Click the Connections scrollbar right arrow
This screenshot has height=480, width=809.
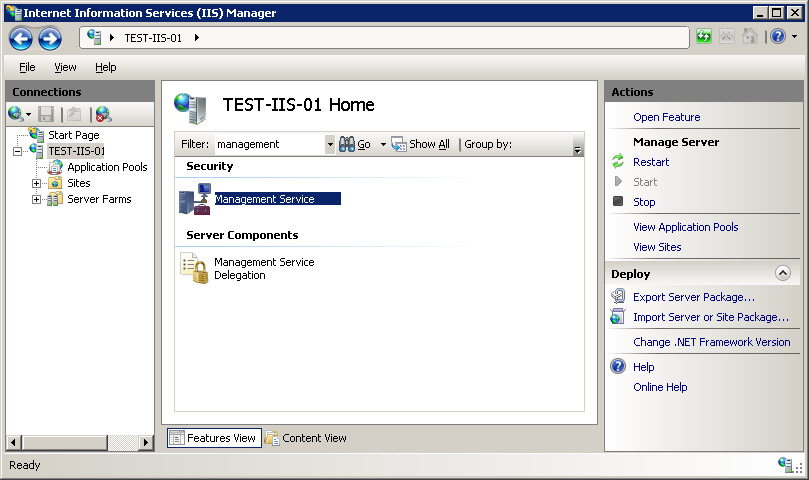coord(146,442)
